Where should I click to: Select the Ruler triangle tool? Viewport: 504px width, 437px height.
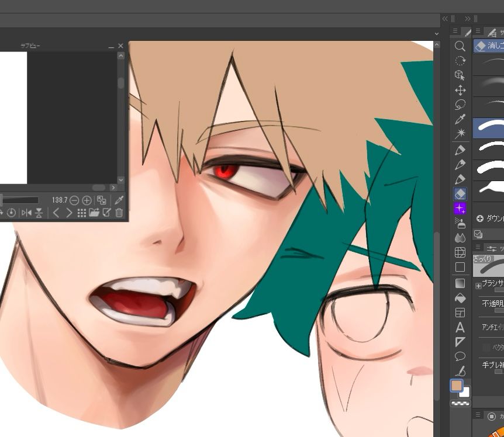point(460,342)
